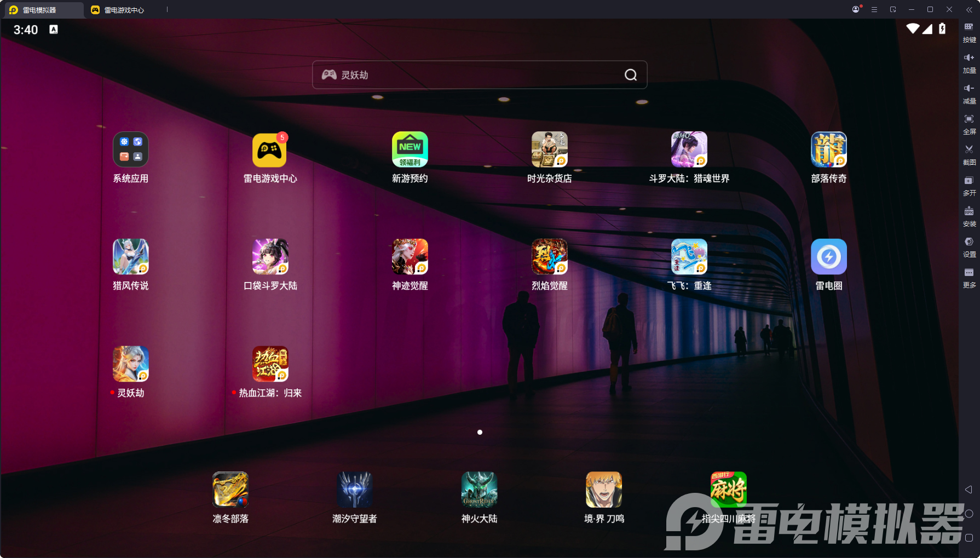Launch 潮汐守望者 from the dock

click(355, 490)
